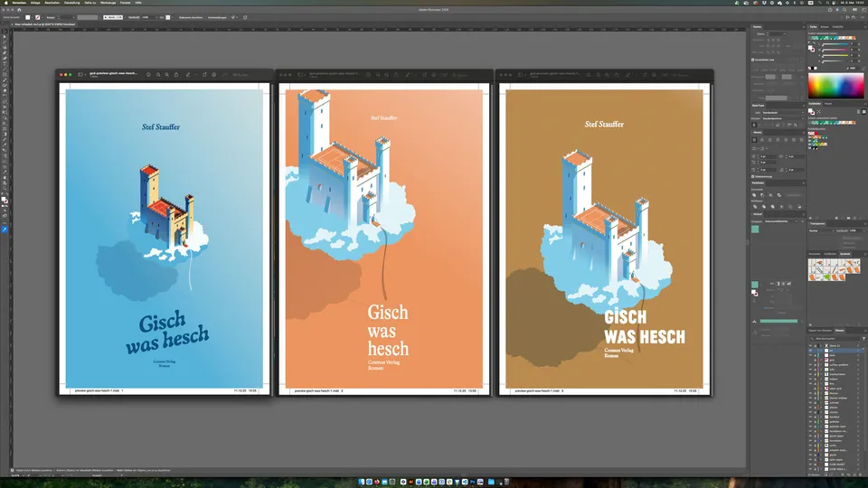
Task: Click the share icon in the blue-cover Preview window
Action: (x=176, y=75)
